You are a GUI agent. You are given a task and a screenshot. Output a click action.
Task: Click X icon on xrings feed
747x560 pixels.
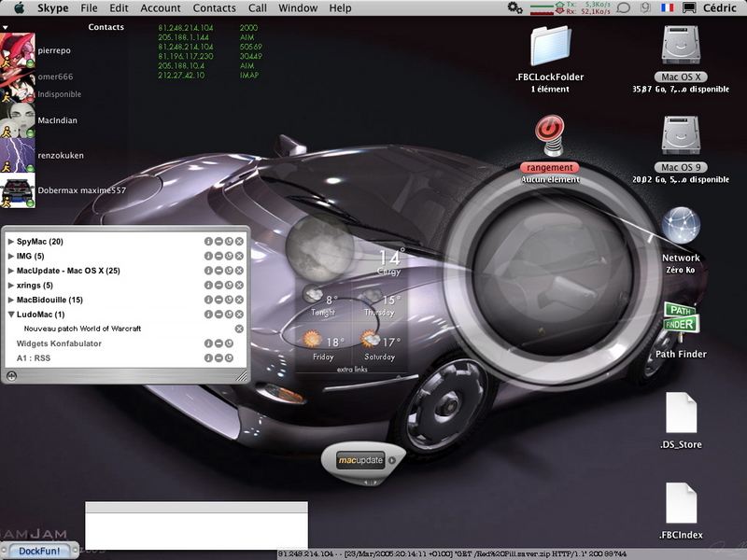point(239,286)
